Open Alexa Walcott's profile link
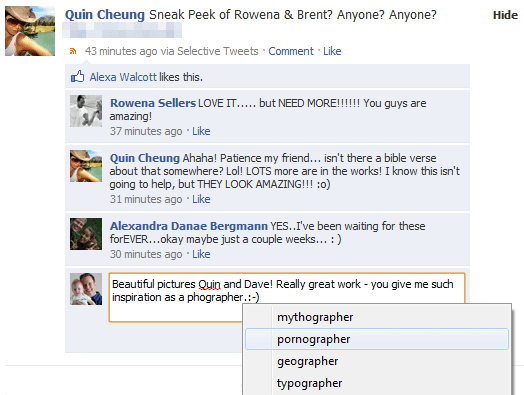Viewport: 524px width, 395px height. click(x=123, y=77)
